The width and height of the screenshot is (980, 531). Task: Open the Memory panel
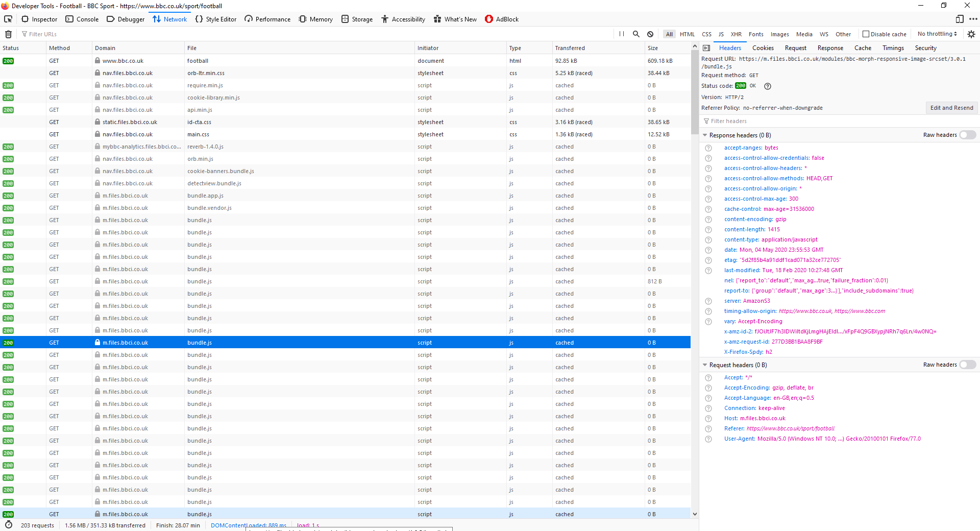tap(315, 19)
